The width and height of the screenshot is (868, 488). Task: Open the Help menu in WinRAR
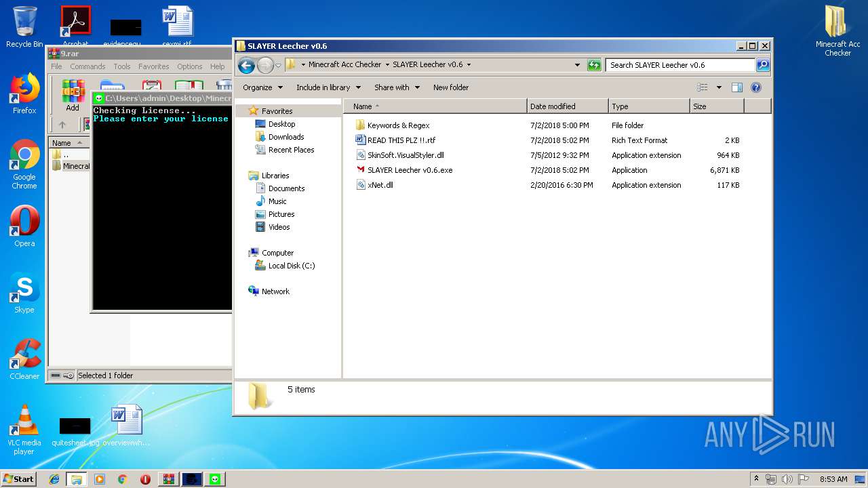click(x=217, y=66)
